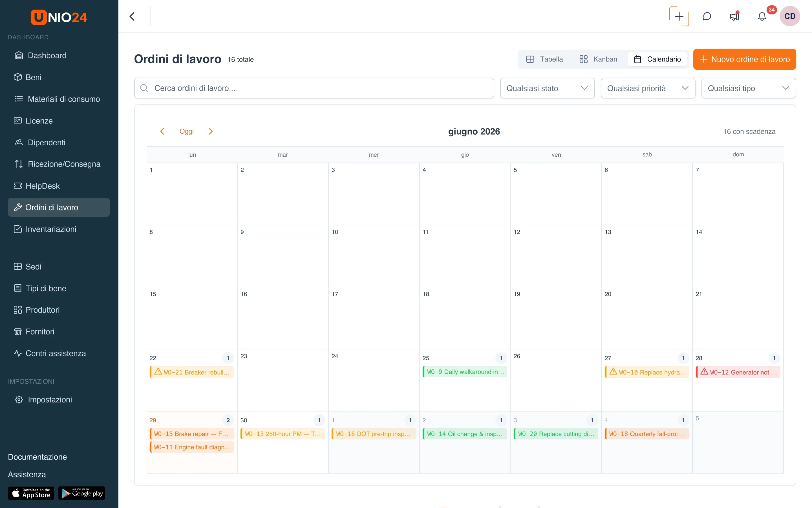This screenshot has width=812, height=508.
Task: Open WO-10 Replace hydraulic event
Action: coord(647,372)
